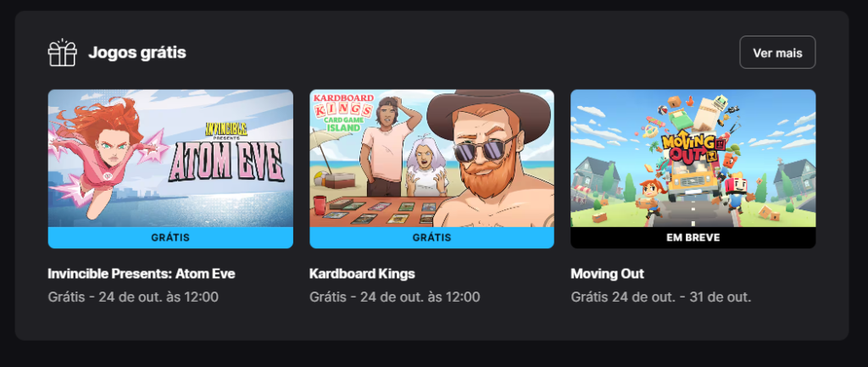Select the Invincible Presents: Atom Eve title text
The width and height of the screenshot is (868, 367).
(142, 274)
